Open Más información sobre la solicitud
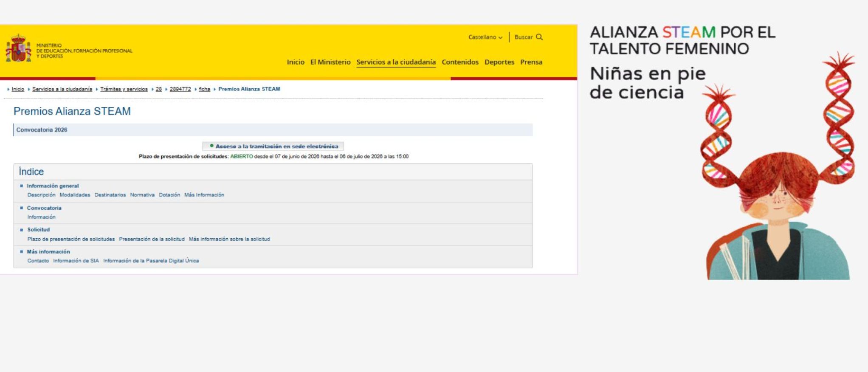The image size is (868, 372). coord(229,239)
